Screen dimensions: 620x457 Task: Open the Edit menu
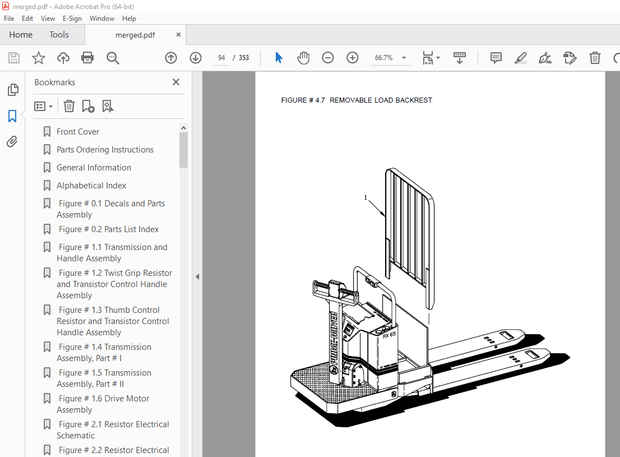click(27, 19)
